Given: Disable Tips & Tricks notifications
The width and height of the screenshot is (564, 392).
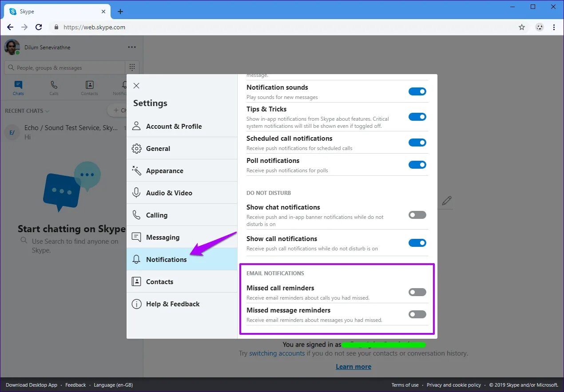Looking at the screenshot, I should pos(417,117).
